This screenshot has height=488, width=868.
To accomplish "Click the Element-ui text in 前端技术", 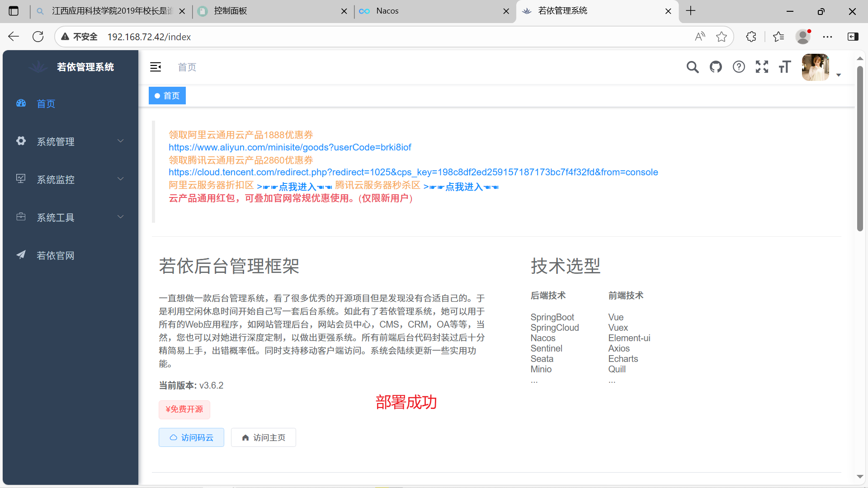I will click(x=629, y=338).
